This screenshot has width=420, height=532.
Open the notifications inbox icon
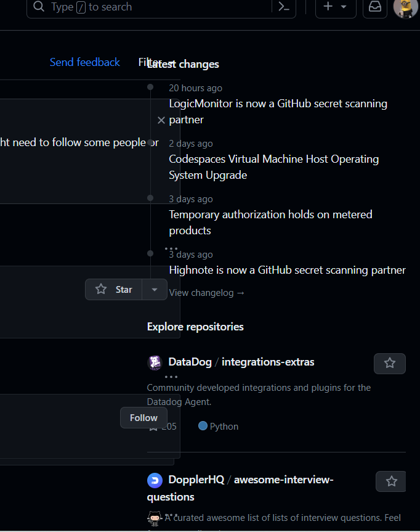pyautogui.click(x=374, y=7)
